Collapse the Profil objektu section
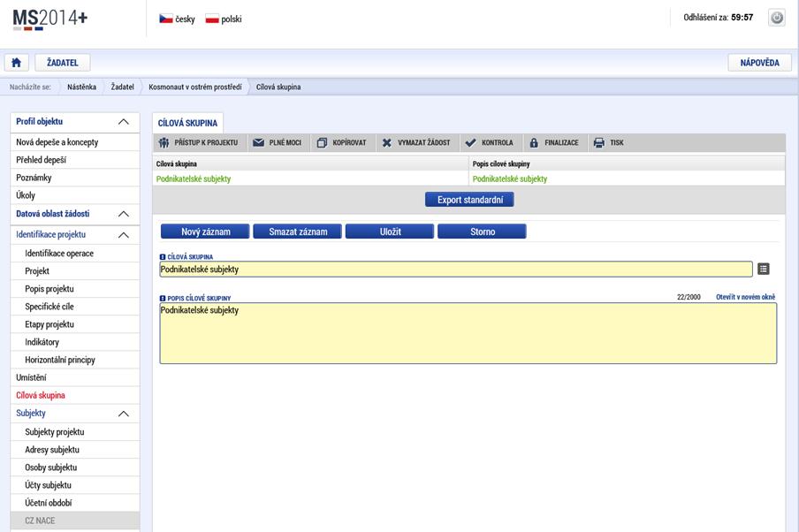This screenshot has width=799, height=532. (x=124, y=122)
